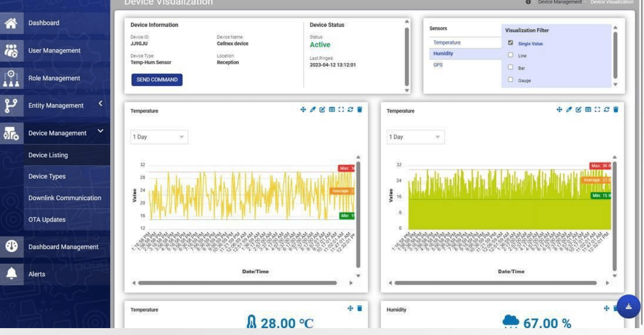This screenshot has width=644, height=335.
Task: Open the 1 Day dropdown on right chart
Action: click(415, 137)
